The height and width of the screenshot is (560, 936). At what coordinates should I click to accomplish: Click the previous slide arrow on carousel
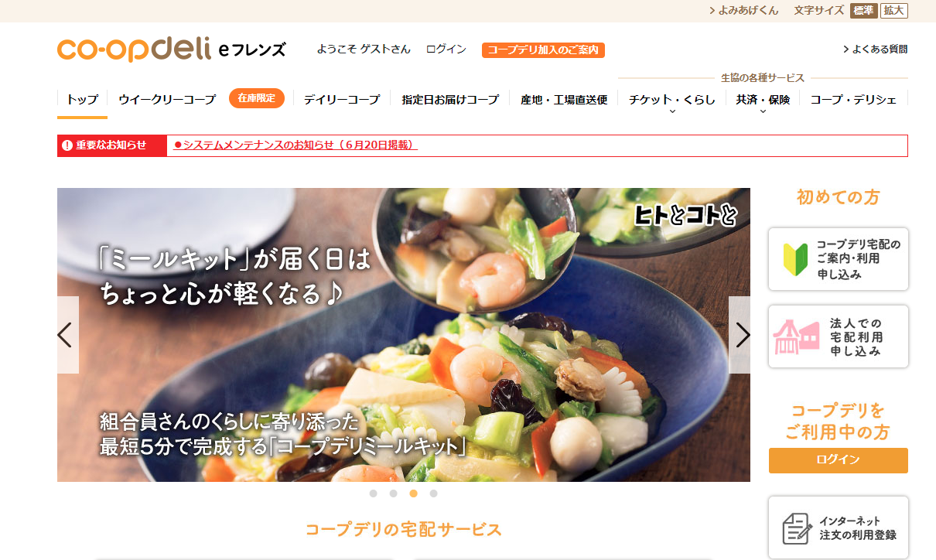[x=67, y=335]
